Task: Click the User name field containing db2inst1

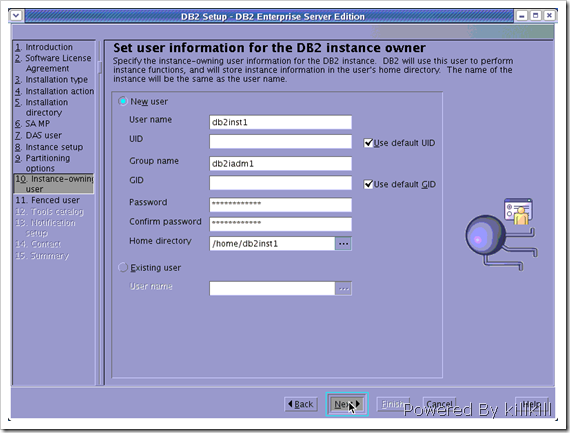Action: click(281, 122)
